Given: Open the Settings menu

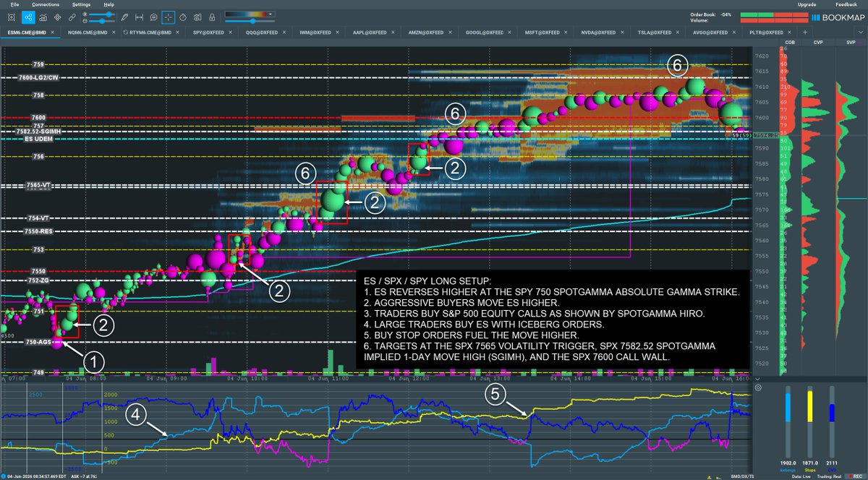Looking at the screenshot, I should coord(81,4).
